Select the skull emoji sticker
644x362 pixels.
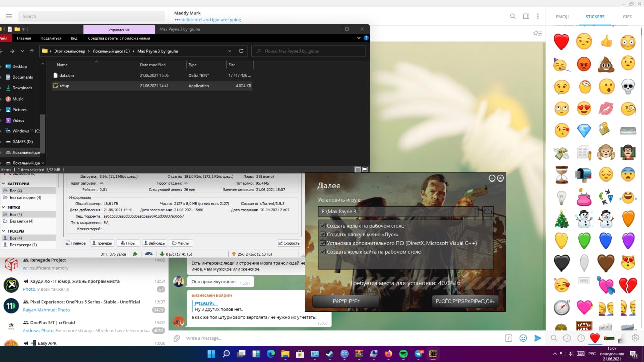(628, 86)
